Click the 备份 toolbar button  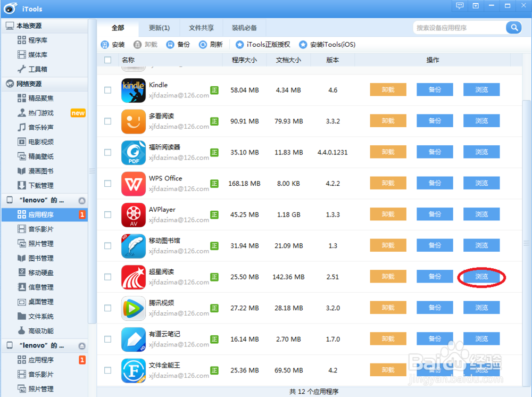pos(178,45)
